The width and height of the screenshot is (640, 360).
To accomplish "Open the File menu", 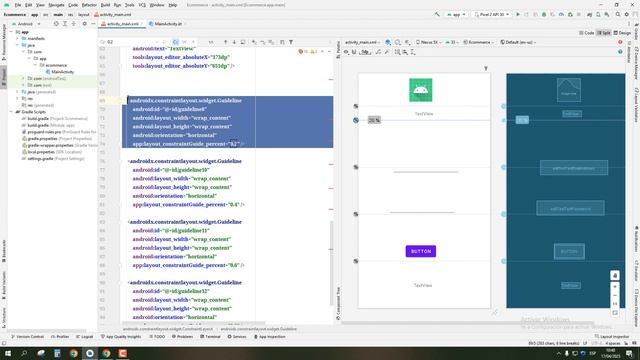I will (x=18, y=5).
